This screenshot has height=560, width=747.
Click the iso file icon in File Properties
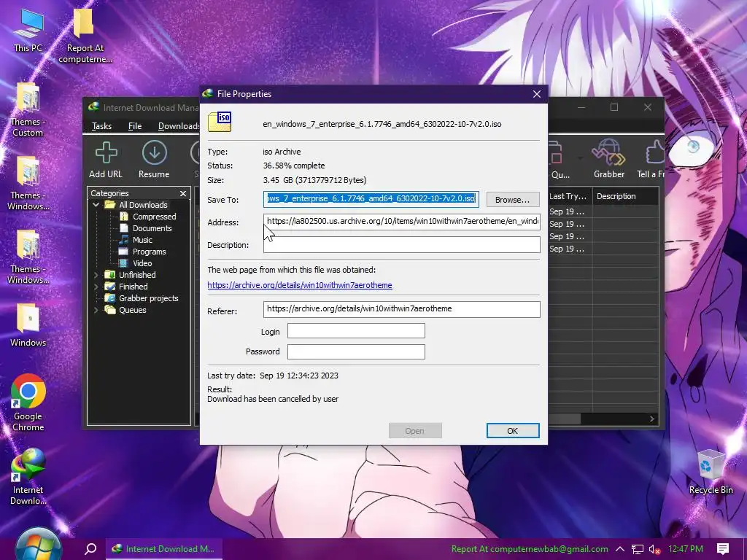(220, 122)
